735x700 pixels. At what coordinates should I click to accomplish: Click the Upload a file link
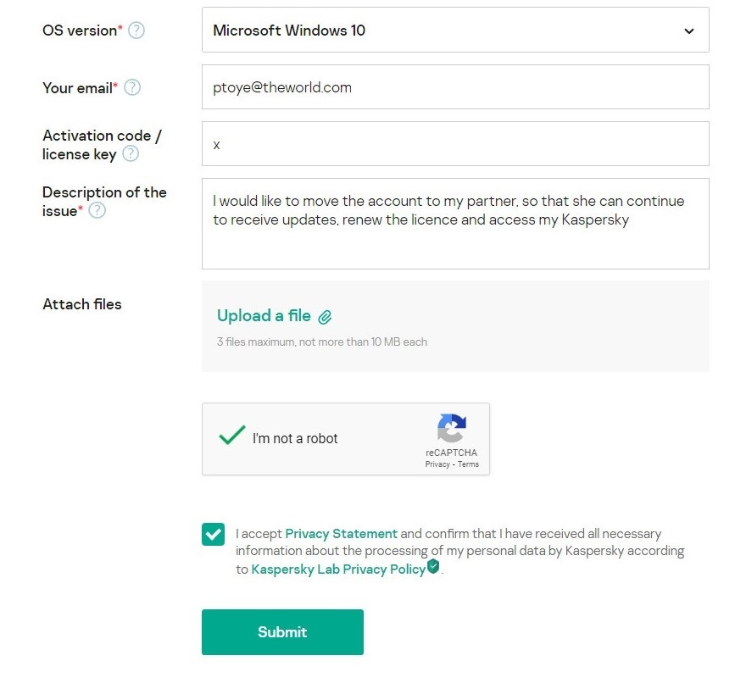(264, 316)
